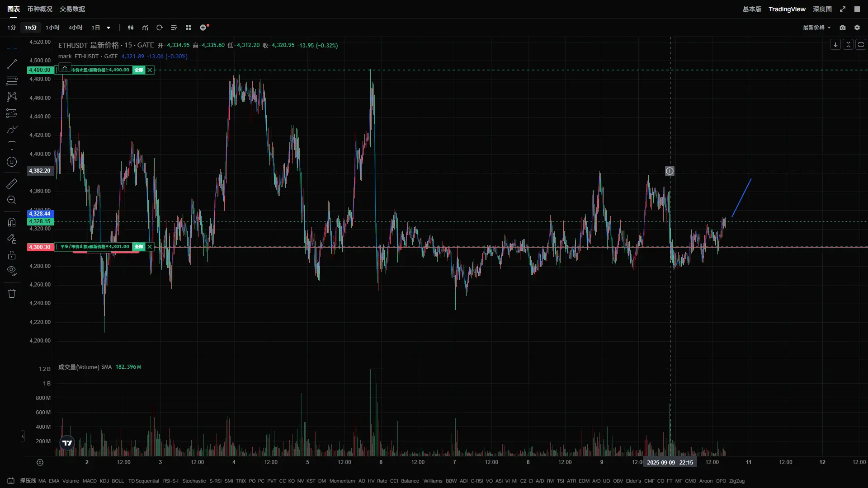Switch to the 交易数据 tab

point(72,9)
